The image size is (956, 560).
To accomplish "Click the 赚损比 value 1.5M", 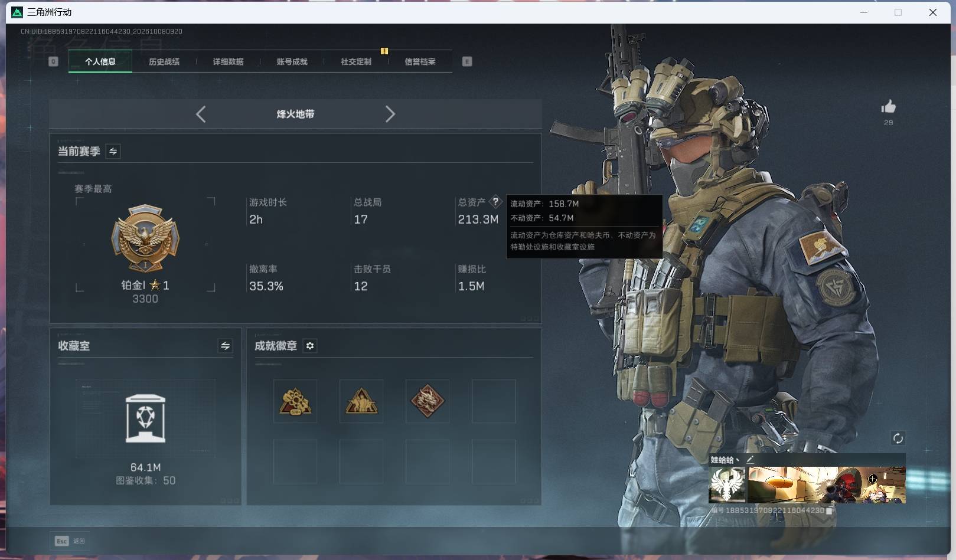I will 471,286.
